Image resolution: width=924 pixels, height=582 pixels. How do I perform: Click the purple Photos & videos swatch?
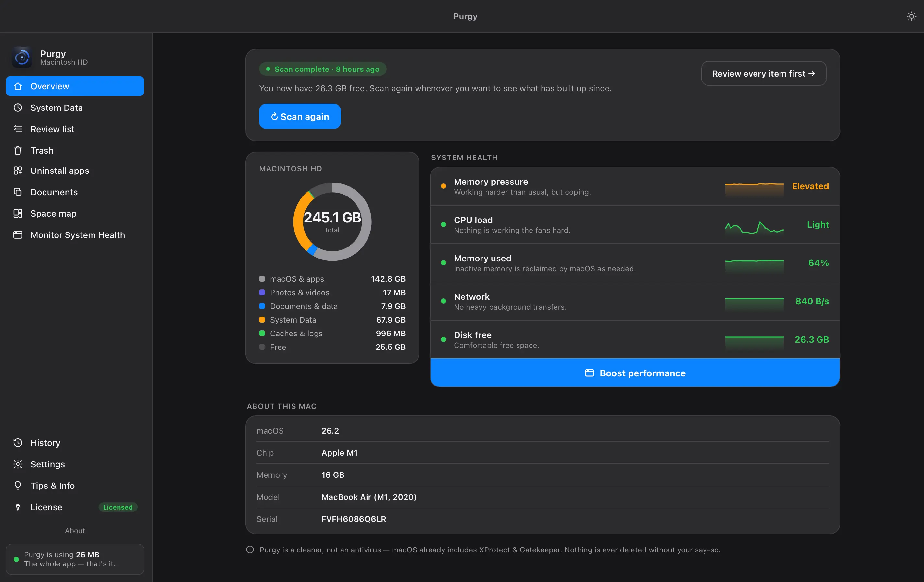point(262,293)
